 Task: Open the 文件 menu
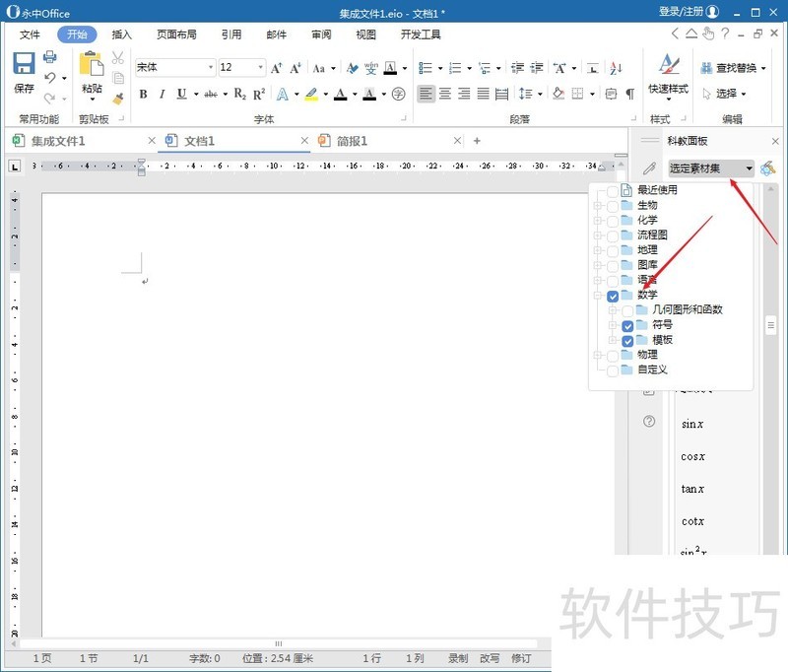pyautogui.click(x=30, y=34)
